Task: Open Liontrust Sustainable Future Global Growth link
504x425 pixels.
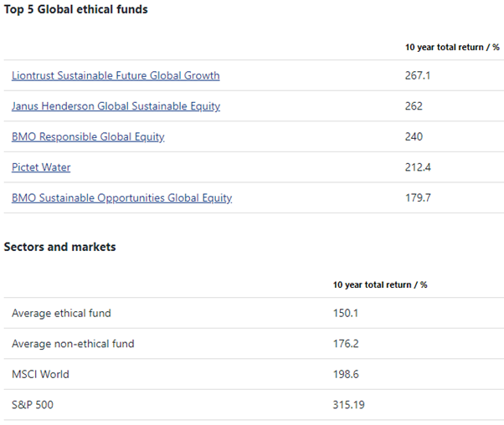Action: [116, 75]
